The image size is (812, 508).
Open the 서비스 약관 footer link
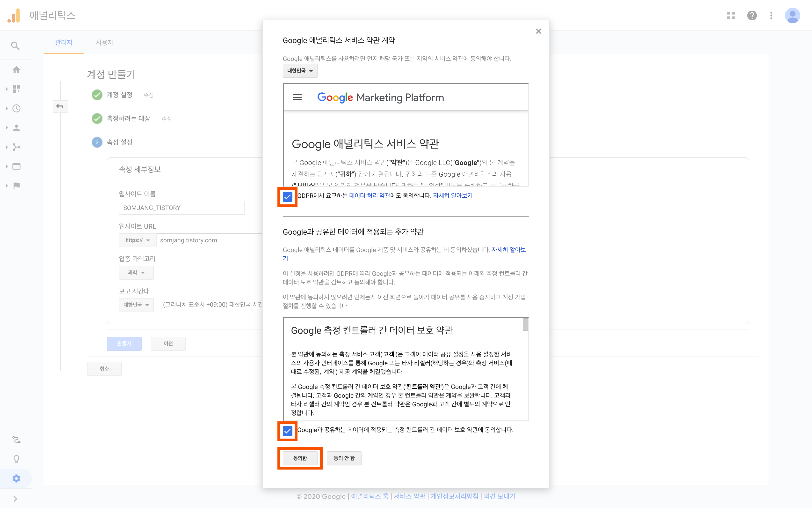pos(409,496)
